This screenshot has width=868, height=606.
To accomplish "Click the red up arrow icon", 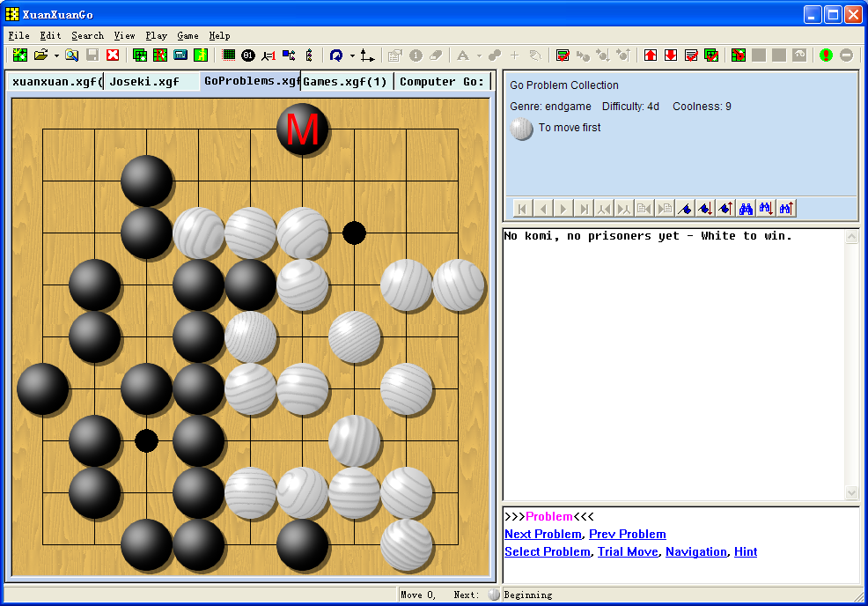I will coord(651,55).
